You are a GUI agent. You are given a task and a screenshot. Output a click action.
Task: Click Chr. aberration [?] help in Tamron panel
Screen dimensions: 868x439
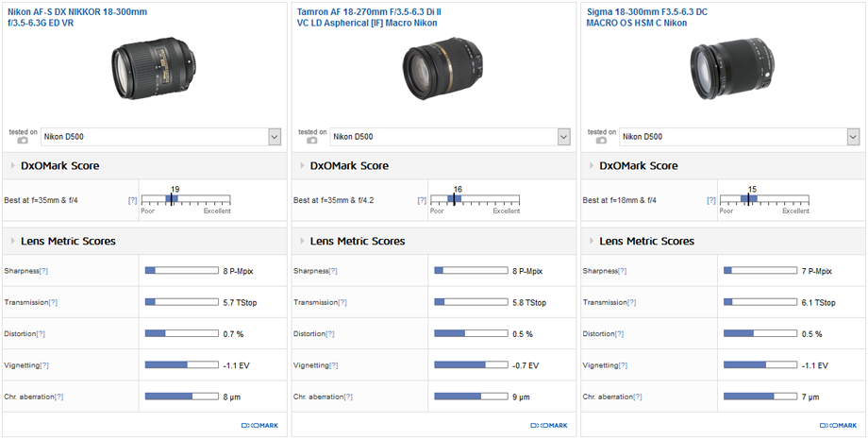click(x=348, y=397)
